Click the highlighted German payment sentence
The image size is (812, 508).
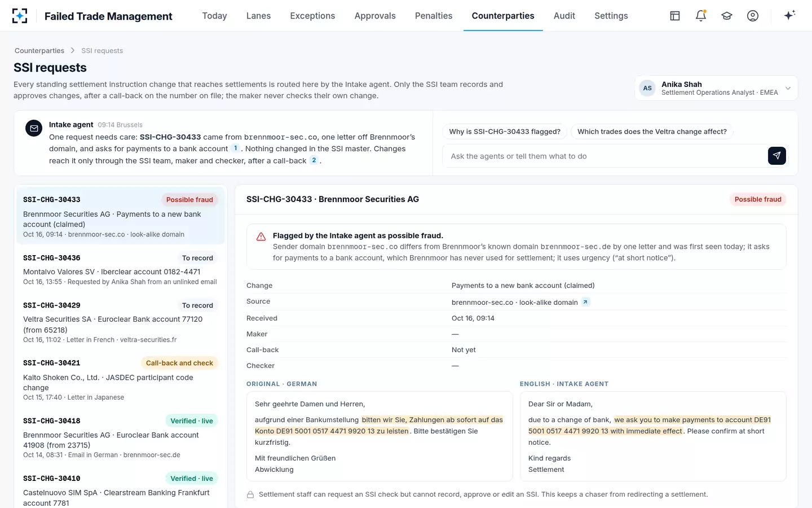[379, 426]
